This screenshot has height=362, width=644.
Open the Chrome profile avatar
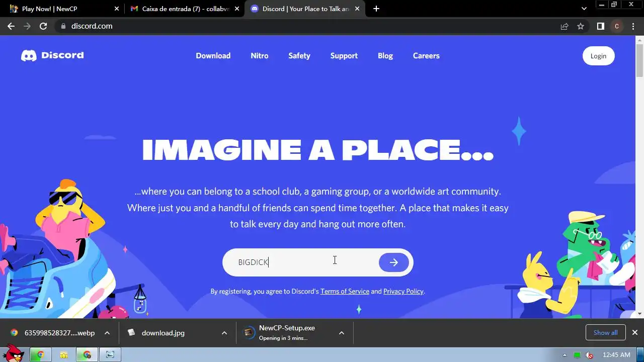pos(617,26)
